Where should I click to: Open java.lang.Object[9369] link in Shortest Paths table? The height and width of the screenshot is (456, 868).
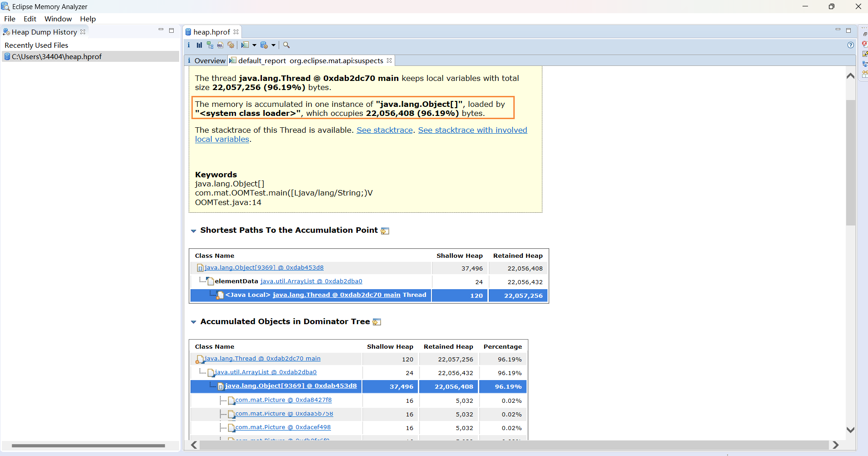point(264,268)
